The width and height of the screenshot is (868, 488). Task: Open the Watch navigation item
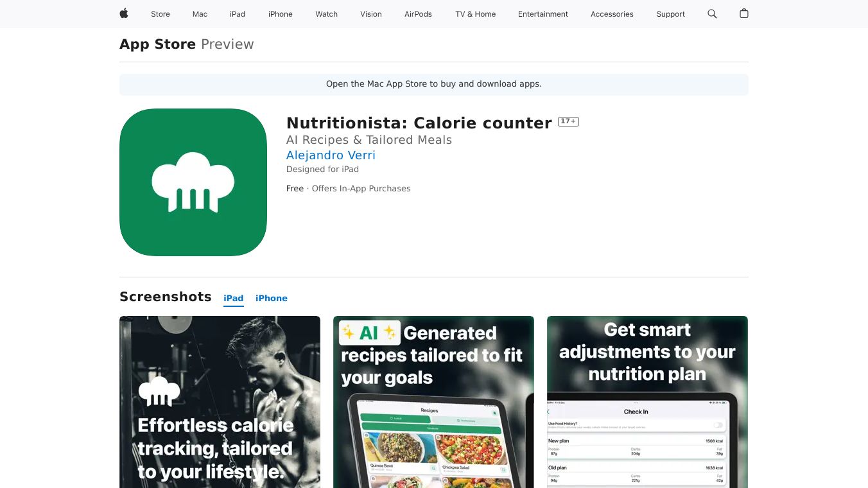pos(327,14)
